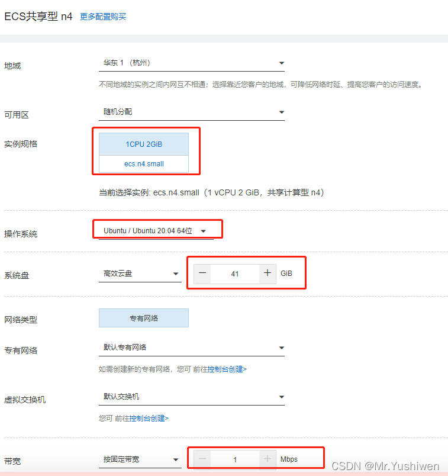Click the plus icon for system disk size
Image resolution: width=448 pixels, height=476 pixels.
pos(267,273)
